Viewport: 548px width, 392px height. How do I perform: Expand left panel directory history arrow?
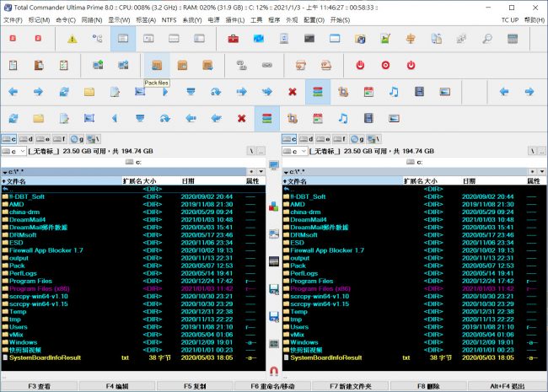click(x=260, y=171)
